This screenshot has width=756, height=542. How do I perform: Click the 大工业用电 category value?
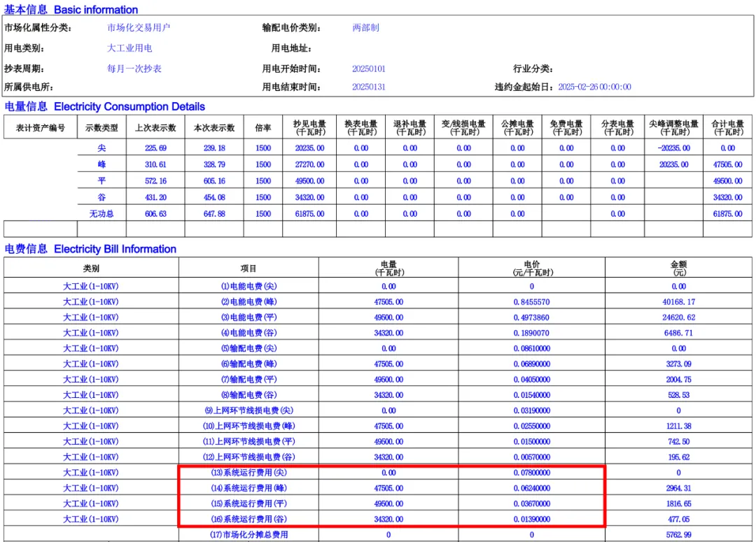129,48
